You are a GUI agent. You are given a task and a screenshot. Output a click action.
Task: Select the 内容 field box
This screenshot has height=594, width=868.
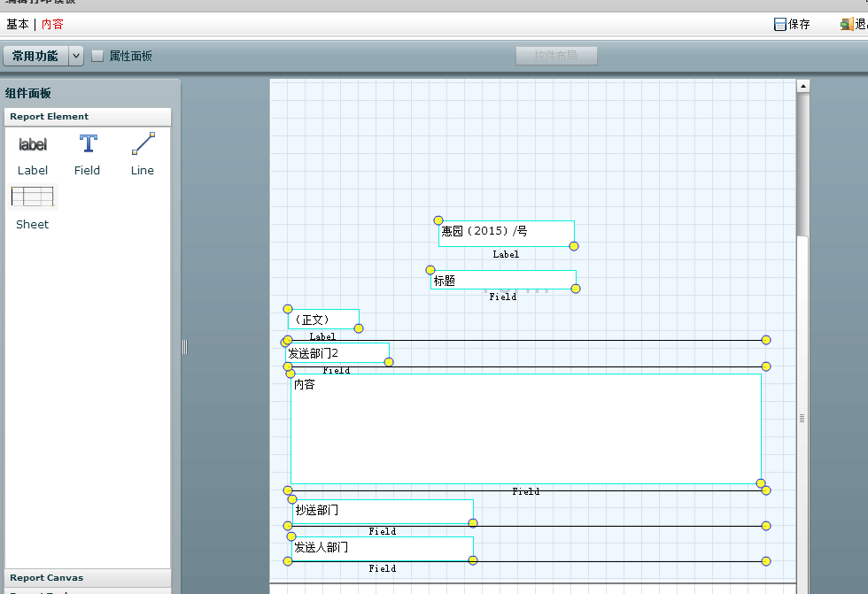tap(526, 428)
